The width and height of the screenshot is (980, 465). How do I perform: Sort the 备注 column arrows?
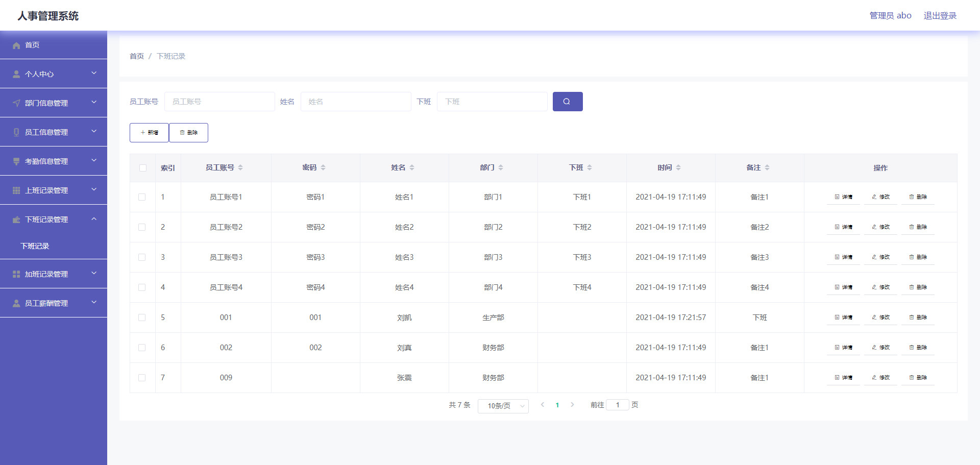[767, 167]
